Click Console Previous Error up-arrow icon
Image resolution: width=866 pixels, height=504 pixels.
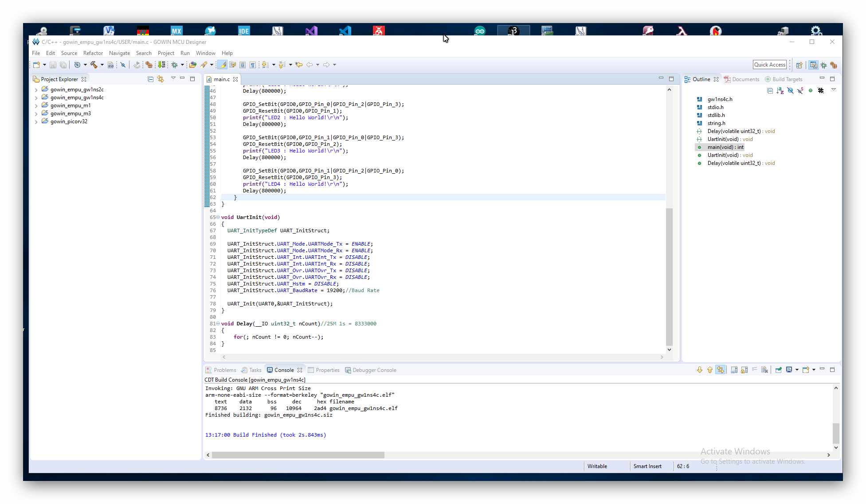click(710, 370)
